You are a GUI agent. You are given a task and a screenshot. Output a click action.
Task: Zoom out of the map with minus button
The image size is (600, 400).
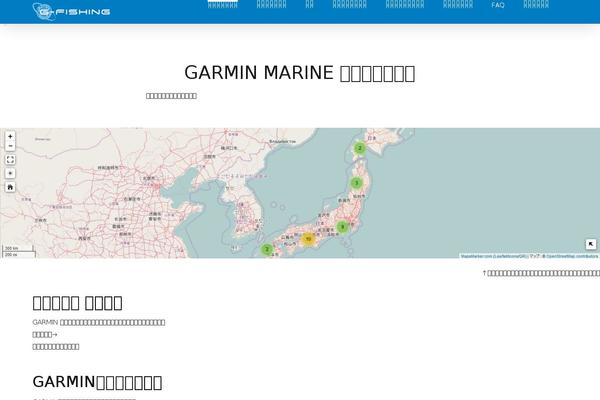[10, 146]
